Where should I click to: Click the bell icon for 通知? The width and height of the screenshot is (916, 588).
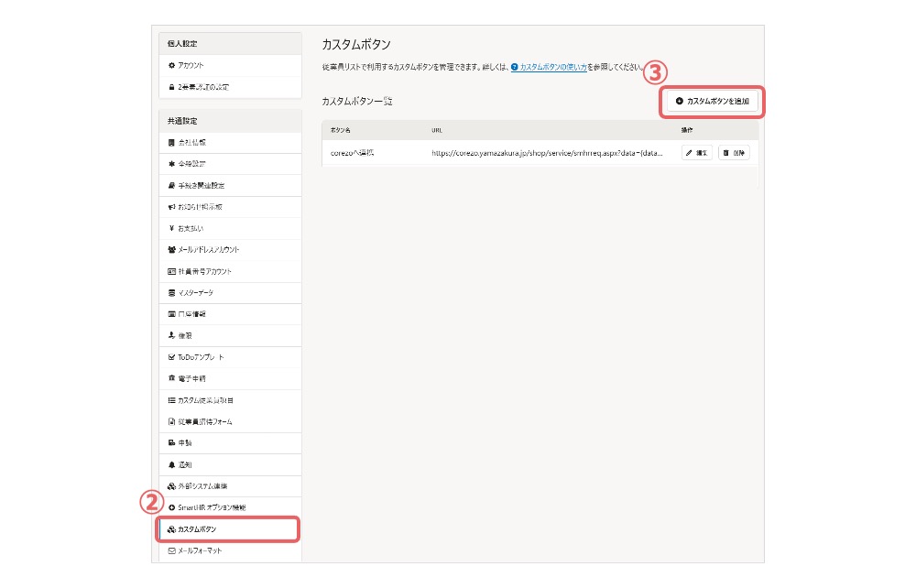(x=171, y=464)
